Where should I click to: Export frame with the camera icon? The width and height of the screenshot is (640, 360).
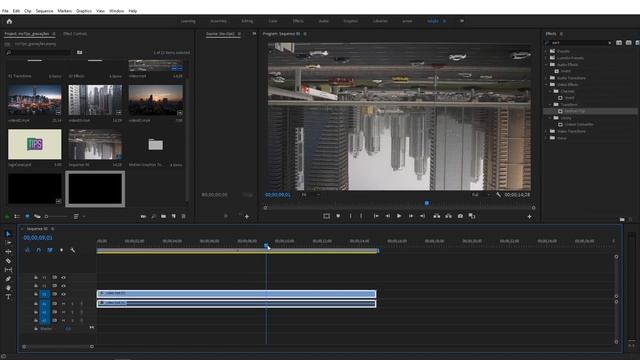pyautogui.click(x=460, y=216)
